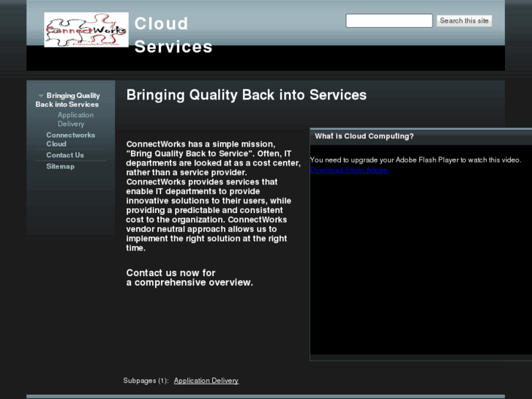Click inside the site search text field

click(x=389, y=20)
